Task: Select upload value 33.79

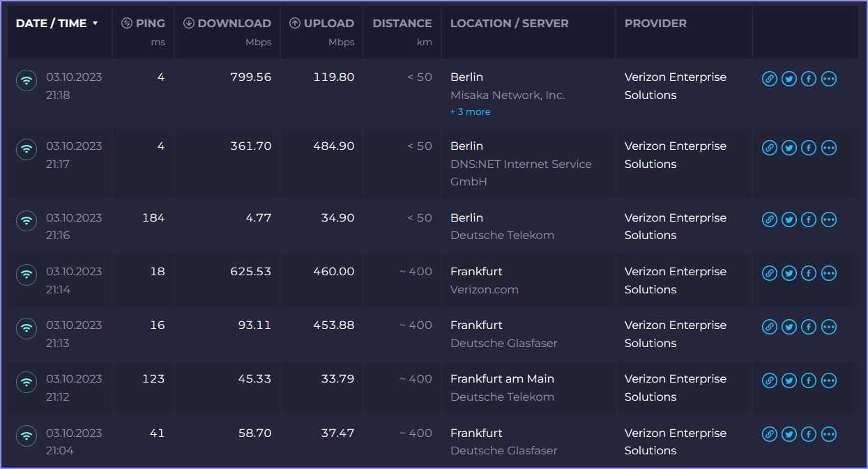Action: click(338, 378)
